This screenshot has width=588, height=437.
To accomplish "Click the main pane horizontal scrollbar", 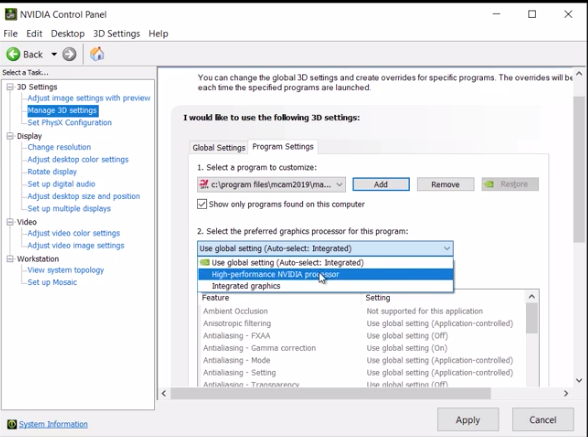I will 331,393.
